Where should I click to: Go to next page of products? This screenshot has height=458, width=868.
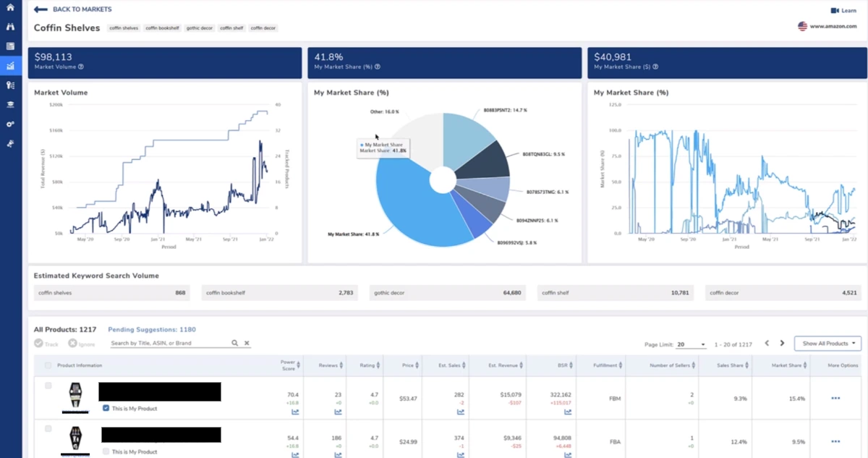tap(782, 343)
